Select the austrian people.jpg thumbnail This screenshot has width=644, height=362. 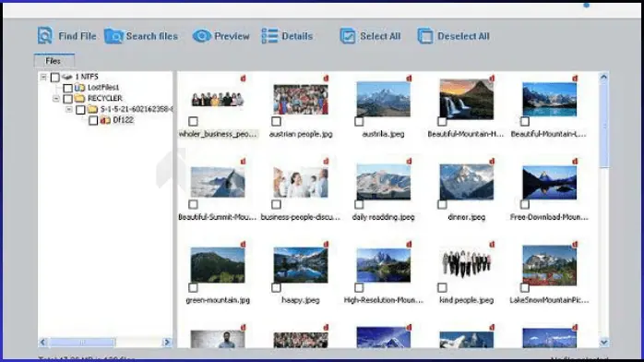(301, 100)
